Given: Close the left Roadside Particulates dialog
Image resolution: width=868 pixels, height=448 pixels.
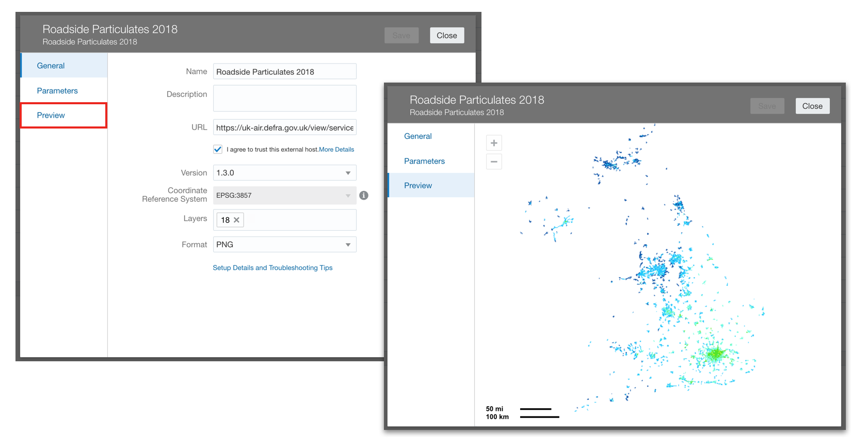Looking at the screenshot, I should click(446, 36).
